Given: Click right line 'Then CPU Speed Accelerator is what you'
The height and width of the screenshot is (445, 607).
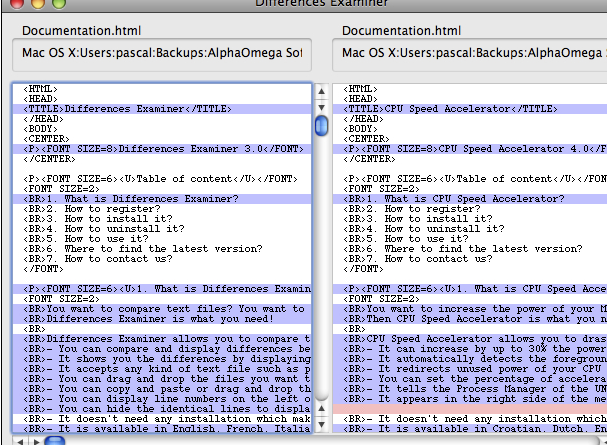Looking at the screenshot, I should coord(470,319).
